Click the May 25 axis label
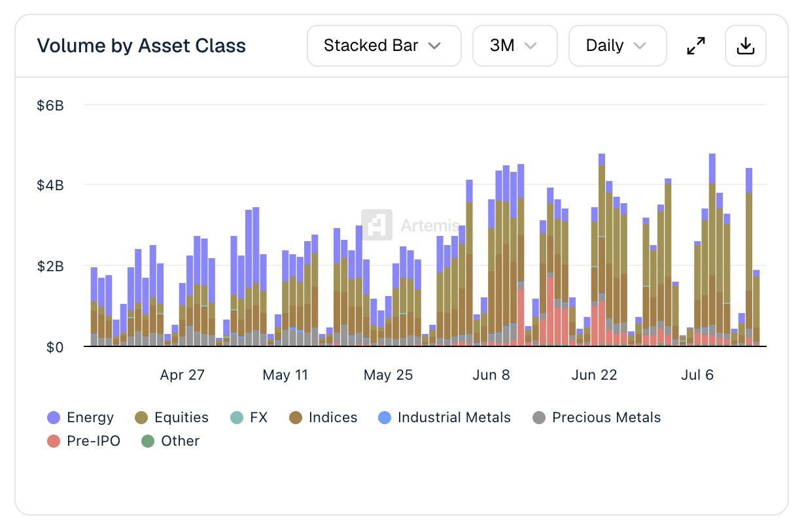 pos(389,375)
